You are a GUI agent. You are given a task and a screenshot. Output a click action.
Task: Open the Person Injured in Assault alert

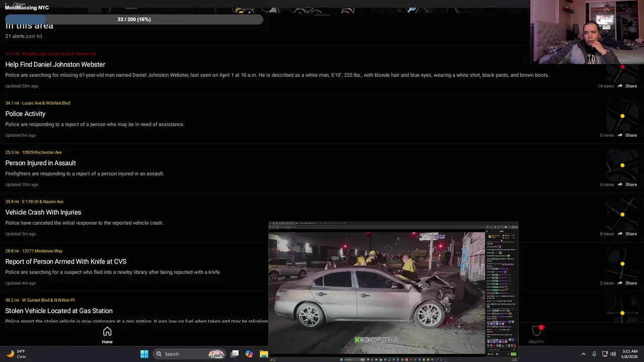[41, 163]
